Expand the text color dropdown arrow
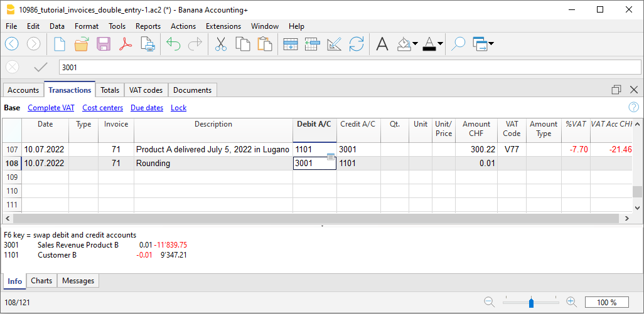Viewport: 644px width, 314px height. tap(441, 44)
